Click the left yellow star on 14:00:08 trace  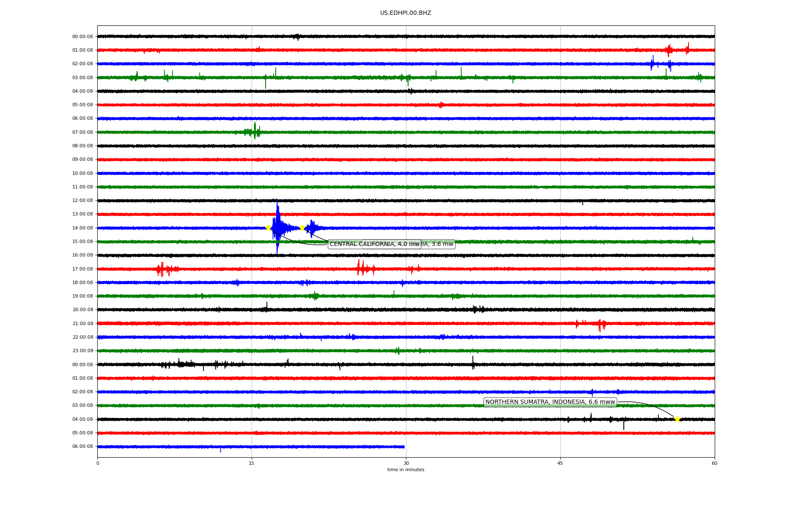point(268,228)
